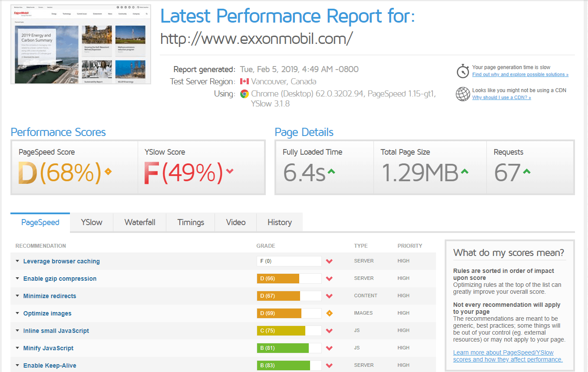This screenshot has width=588, height=372.
Task: Click the Enable Keep-Alive recommendation
Action: (50, 365)
